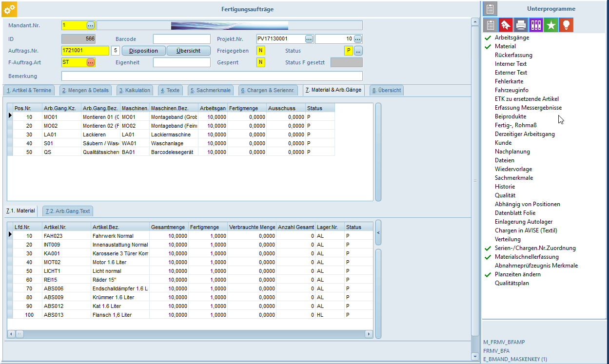Viewport: 609px width, 364px height.
Task: Toggle the Materialschnellerfassung entry
Action: tap(527, 257)
